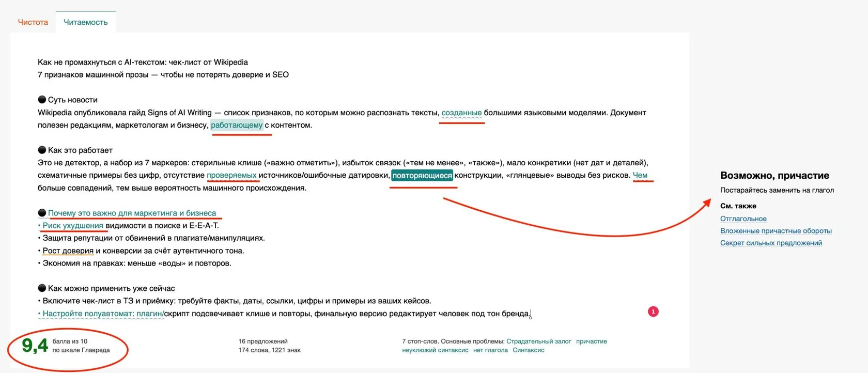Viewport: 868px width, 373px height.
Task: Click the причастие problem link
Action: coord(592,341)
